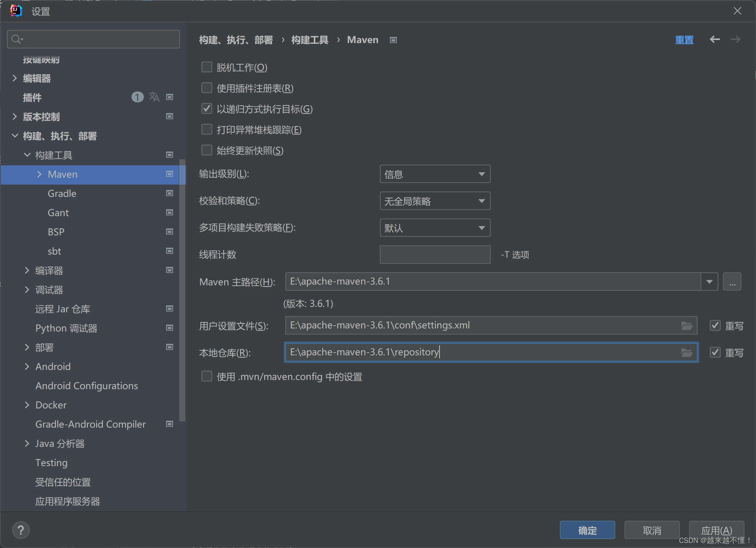Image resolution: width=756 pixels, height=548 pixels.
Task: Browse folder icon for user settings file
Action: [687, 326]
